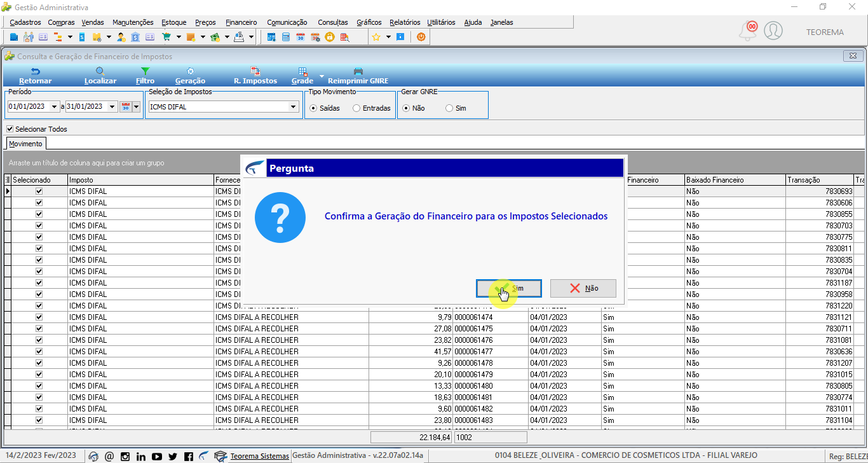Click Reimprimir GNRE printer icon
Viewport: 868px width, 463px height.
pyautogui.click(x=358, y=71)
